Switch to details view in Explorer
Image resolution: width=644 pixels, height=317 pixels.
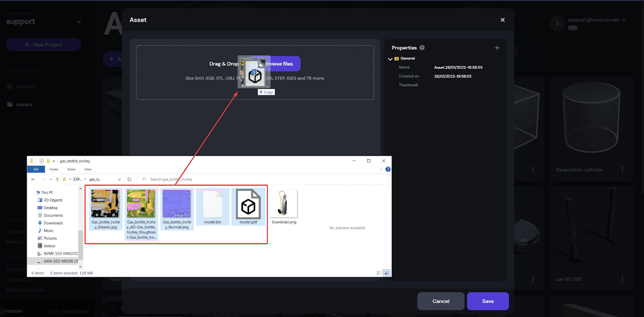point(379,273)
